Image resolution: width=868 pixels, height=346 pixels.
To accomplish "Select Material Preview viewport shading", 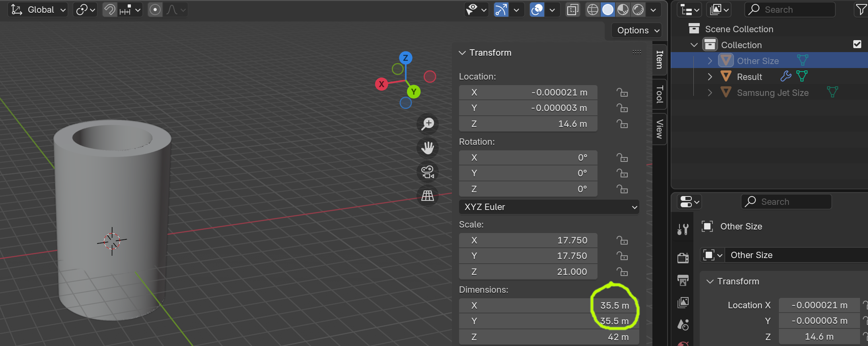I will coord(623,10).
